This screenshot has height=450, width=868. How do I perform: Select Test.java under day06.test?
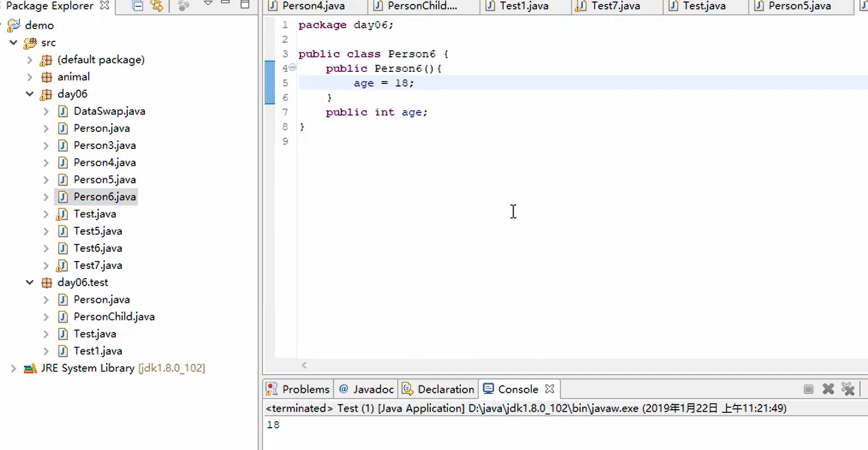(x=95, y=334)
